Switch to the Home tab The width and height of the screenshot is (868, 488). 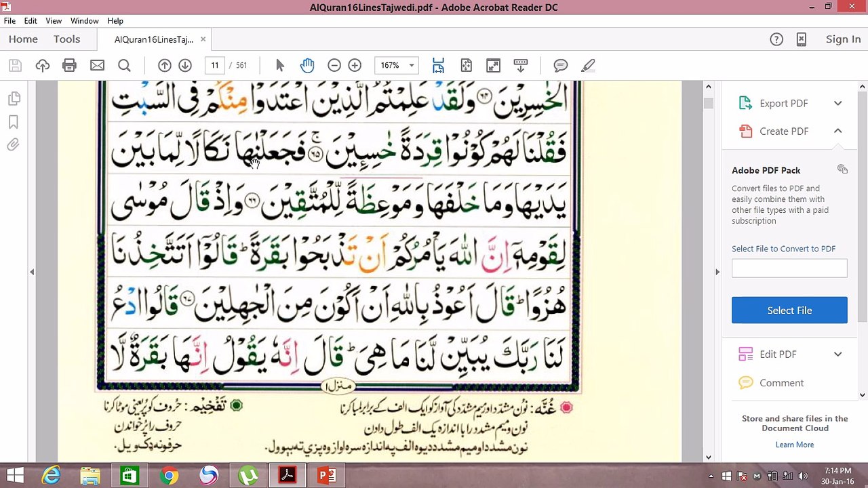coord(23,39)
